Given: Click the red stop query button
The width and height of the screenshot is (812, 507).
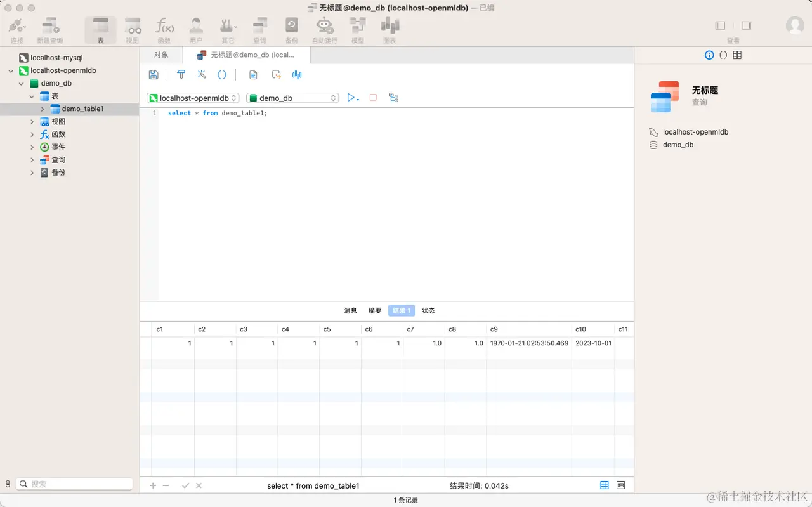Looking at the screenshot, I should (x=373, y=98).
